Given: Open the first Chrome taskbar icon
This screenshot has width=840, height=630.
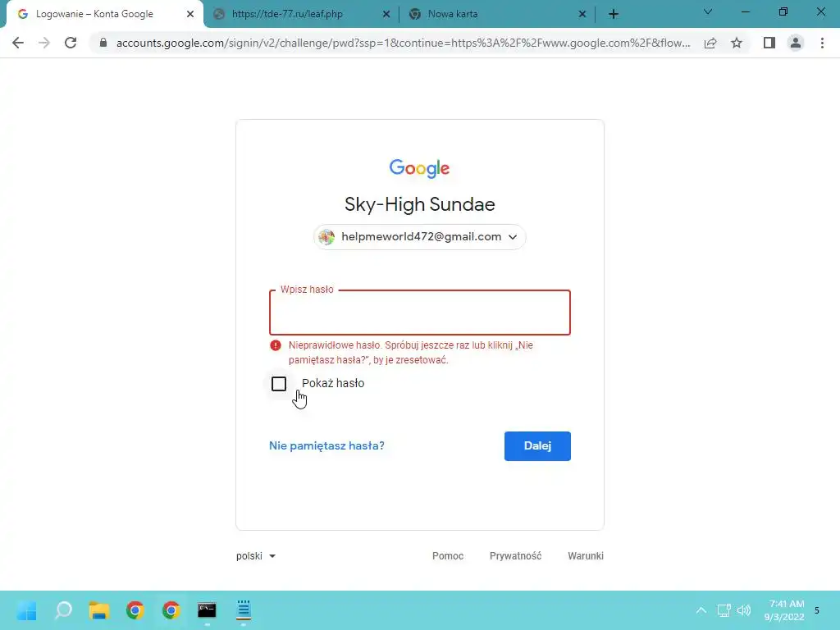Looking at the screenshot, I should pos(135,610).
